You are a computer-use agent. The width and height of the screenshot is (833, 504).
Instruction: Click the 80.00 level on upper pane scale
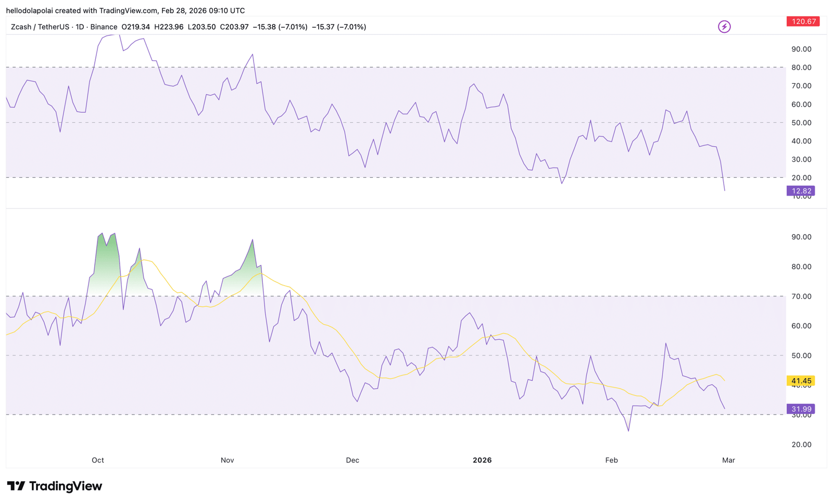[x=801, y=68]
